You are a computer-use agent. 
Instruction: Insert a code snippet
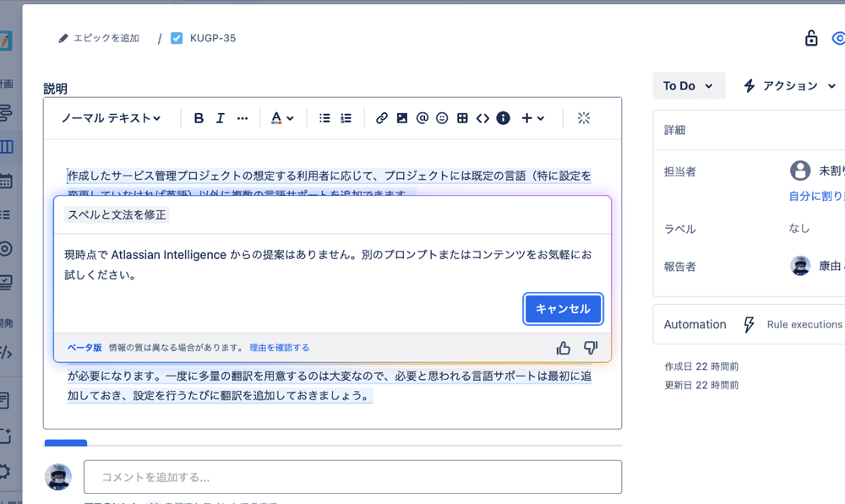[482, 118]
